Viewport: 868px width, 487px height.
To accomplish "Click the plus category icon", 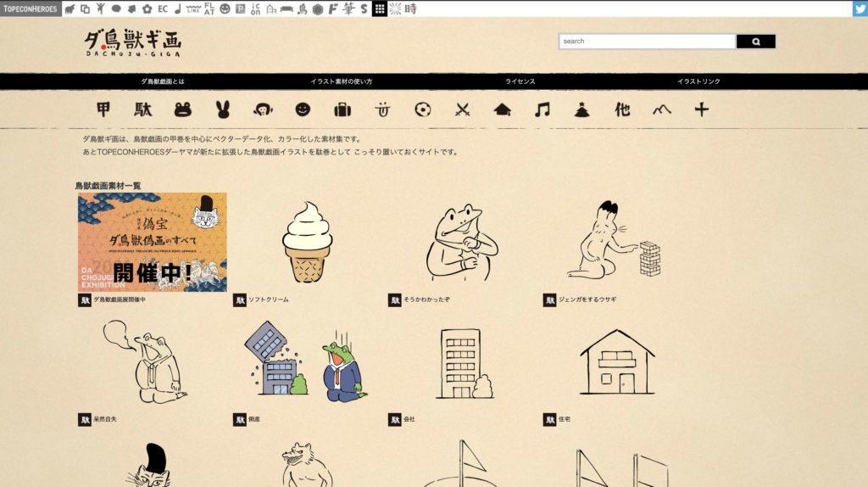I will (701, 109).
